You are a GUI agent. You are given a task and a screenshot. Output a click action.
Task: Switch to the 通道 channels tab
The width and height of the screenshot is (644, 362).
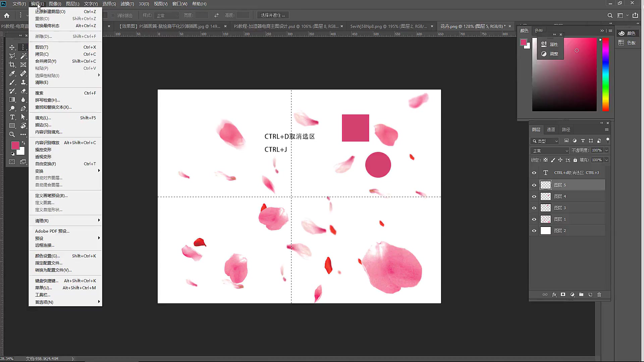tap(551, 129)
